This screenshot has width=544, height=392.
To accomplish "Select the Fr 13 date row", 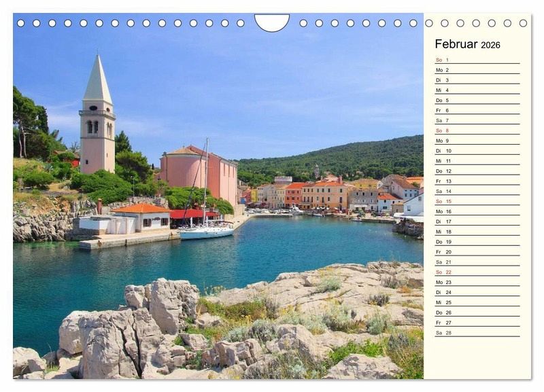I will [477, 181].
